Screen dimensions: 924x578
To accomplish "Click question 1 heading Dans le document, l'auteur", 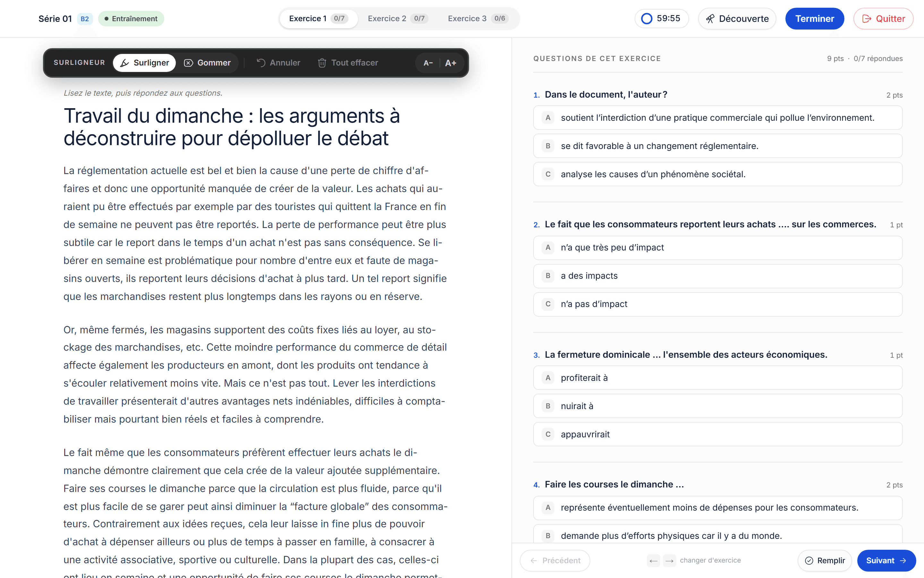I will pos(606,94).
